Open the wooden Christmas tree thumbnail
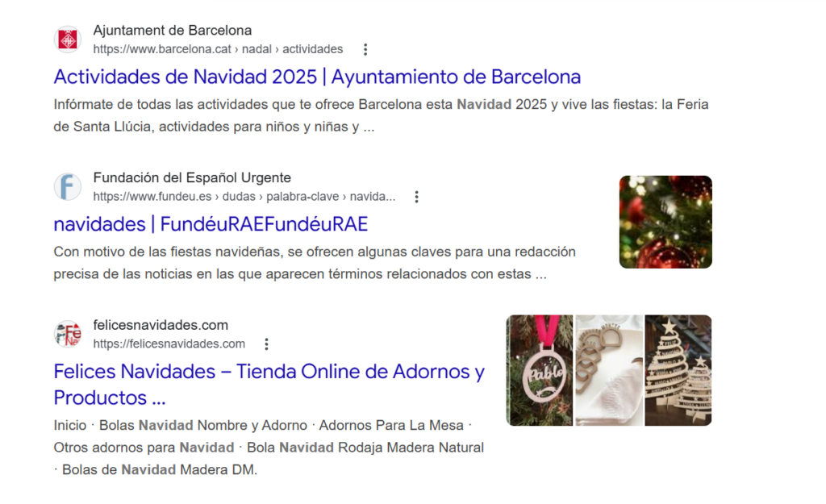826x504 pixels. (678, 370)
